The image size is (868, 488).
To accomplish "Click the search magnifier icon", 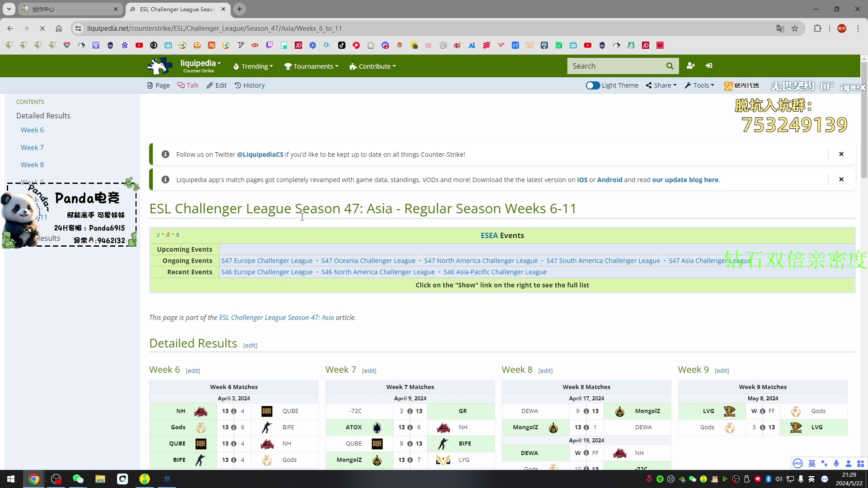I will (x=670, y=66).
